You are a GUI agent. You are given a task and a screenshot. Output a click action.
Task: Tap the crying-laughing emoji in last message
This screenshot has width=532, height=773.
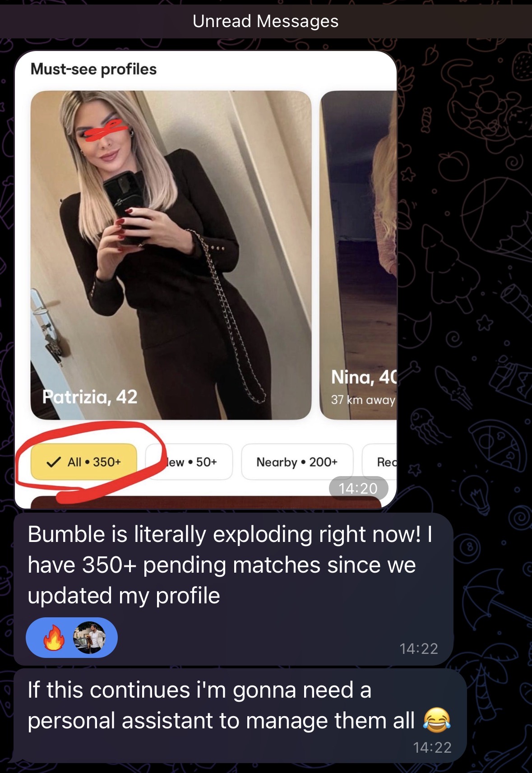pyautogui.click(x=436, y=720)
